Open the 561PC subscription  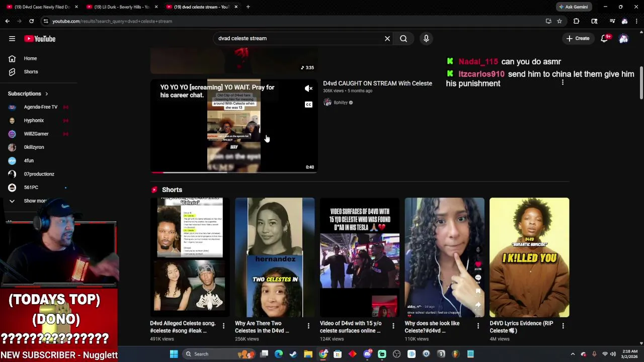coord(31,187)
